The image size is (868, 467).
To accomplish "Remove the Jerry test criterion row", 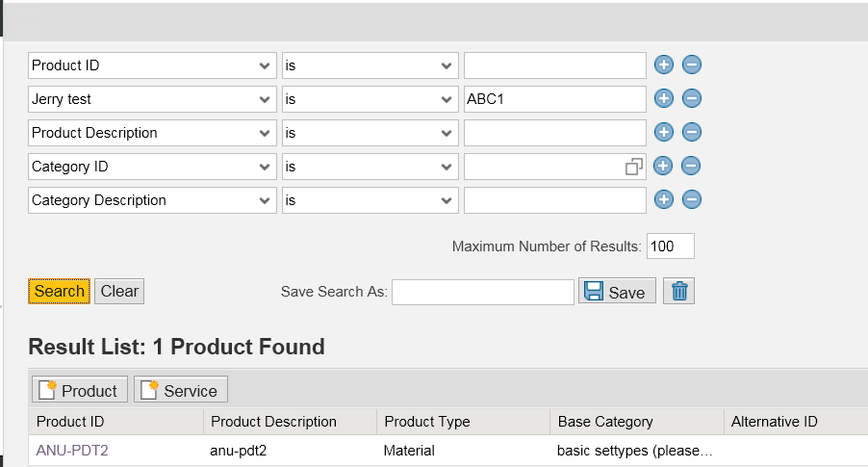I will click(x=691, y=98).
